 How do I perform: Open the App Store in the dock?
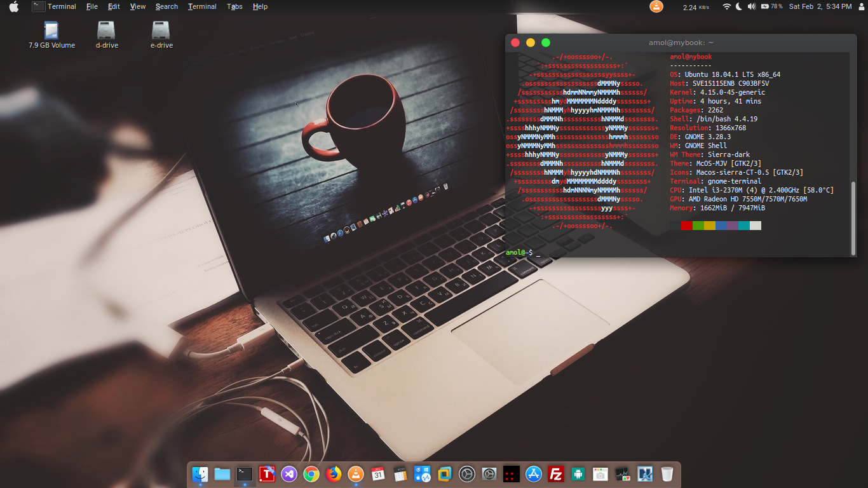534,474
